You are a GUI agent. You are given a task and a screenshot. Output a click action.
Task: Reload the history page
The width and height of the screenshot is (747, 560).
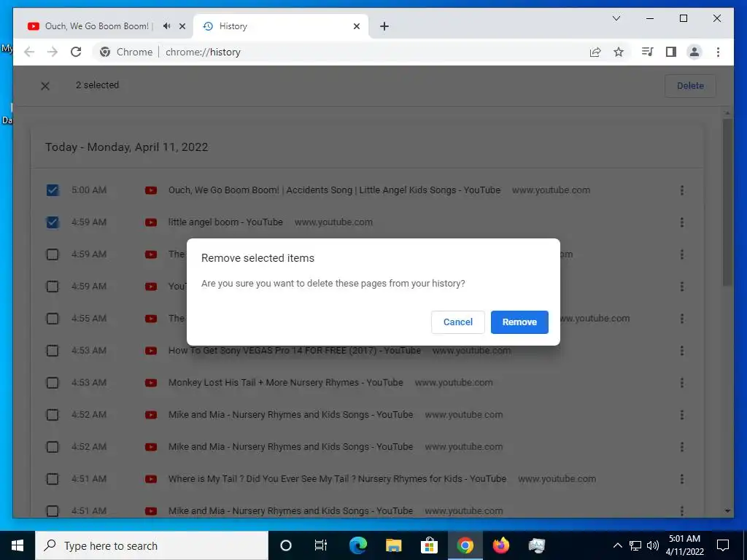(76, 52)
